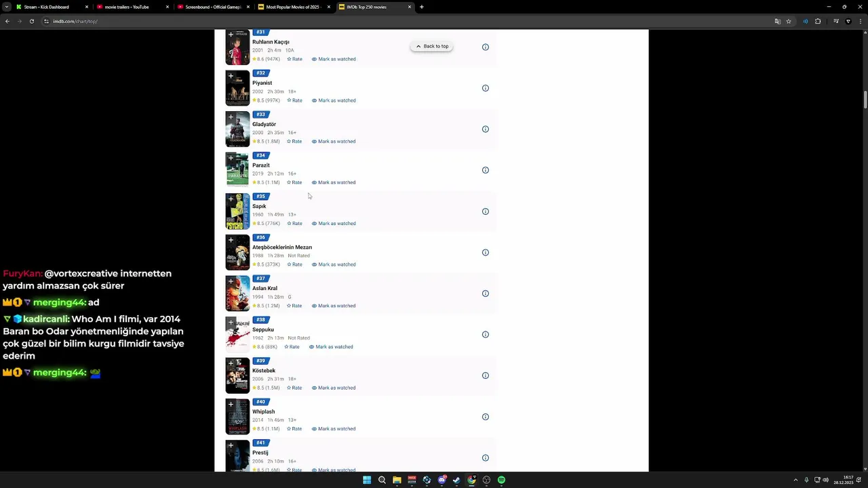Open info icon for Piyanist
The height and width of the screenshot is (488, 868).
[x=486, y=88]
